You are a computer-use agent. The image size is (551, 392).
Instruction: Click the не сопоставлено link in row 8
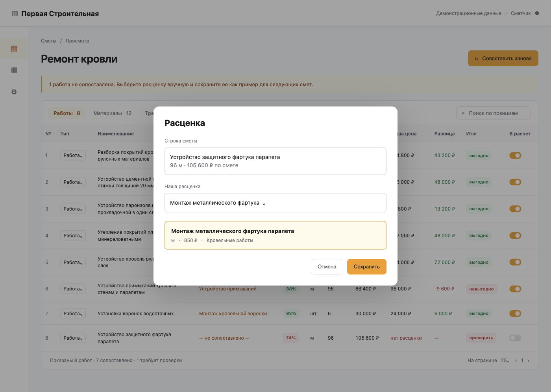[x=224, y=338]
